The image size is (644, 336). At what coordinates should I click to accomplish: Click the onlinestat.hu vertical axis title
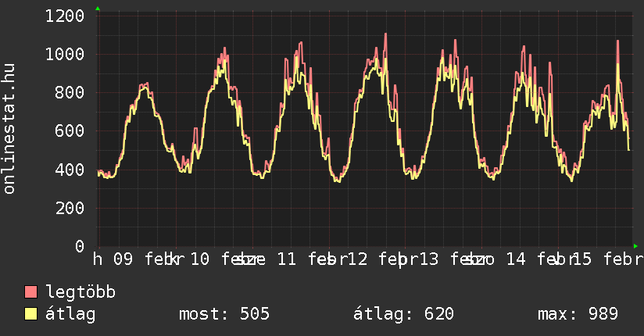click(x=10, y=129)
